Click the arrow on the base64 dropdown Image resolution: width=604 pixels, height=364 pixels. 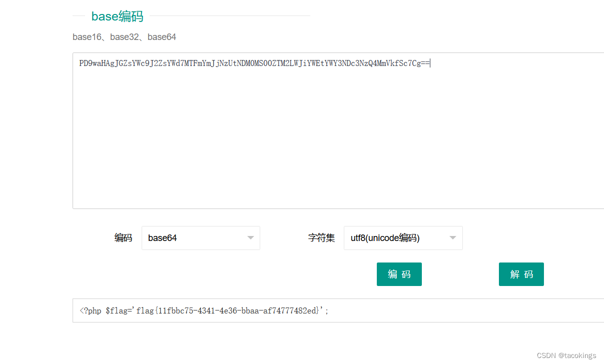point(251,238)
